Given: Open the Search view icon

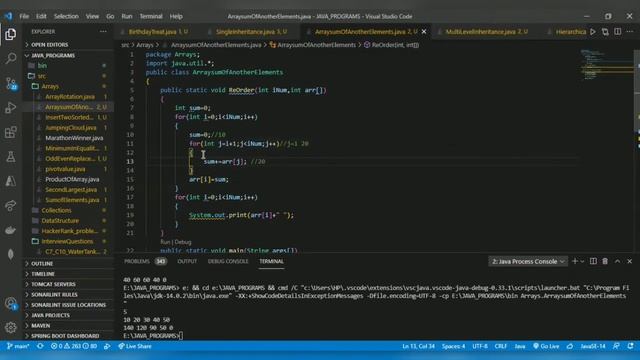Looking at the screenshot, I should (x=11, y=58).
